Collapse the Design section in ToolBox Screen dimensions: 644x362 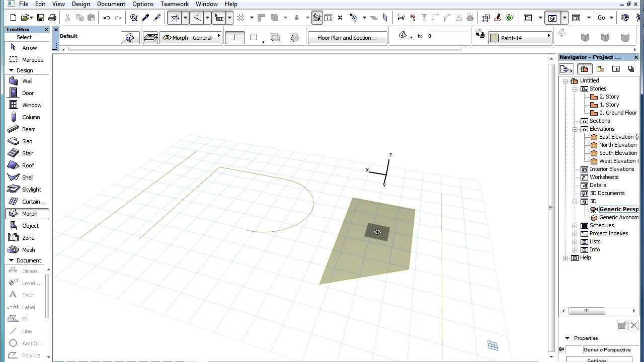[x=11, y=70]
